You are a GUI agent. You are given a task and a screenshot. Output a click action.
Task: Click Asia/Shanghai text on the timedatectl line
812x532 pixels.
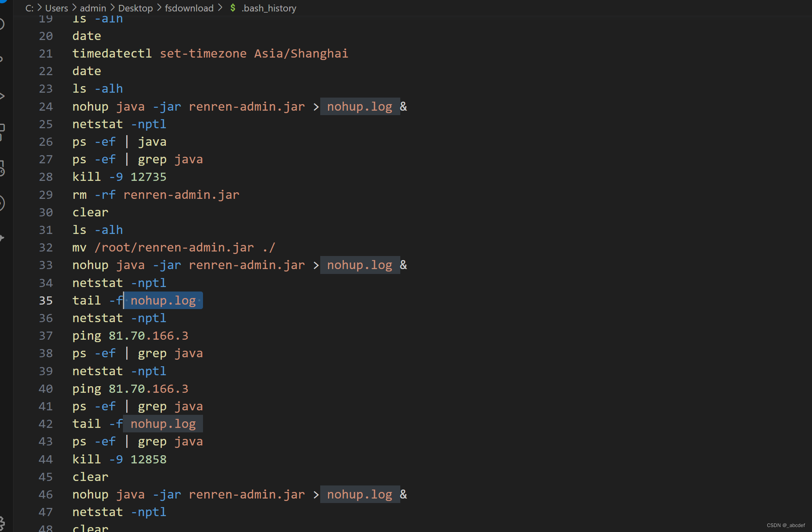[301, 53]
